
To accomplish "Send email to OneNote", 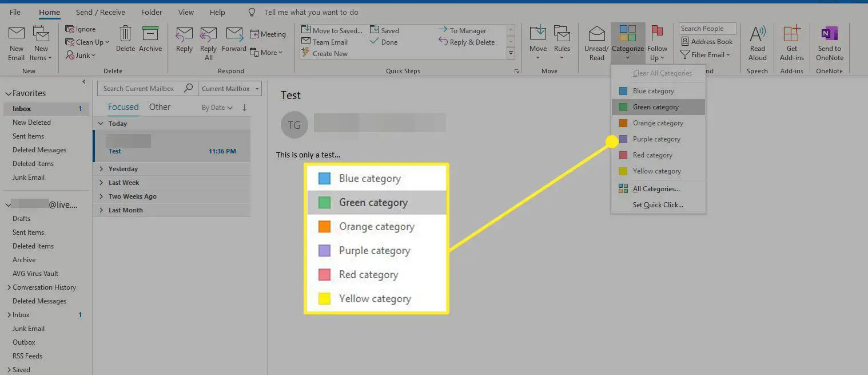I will coord(829,40).
